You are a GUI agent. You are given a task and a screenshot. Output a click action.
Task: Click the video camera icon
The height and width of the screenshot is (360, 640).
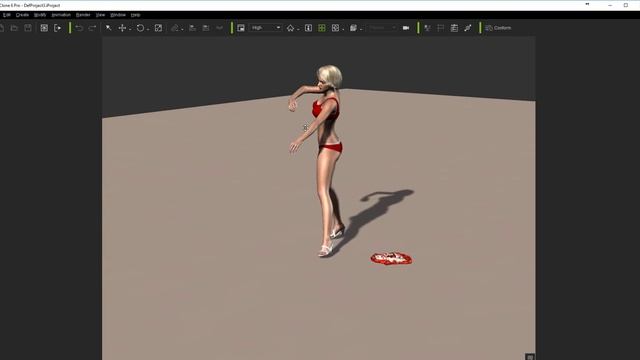tap(406, 28)
